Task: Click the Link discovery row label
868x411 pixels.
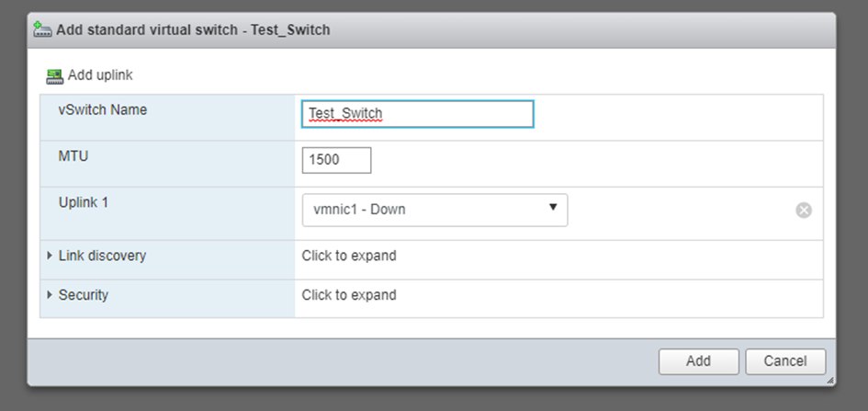Action: tap(102, 256)
